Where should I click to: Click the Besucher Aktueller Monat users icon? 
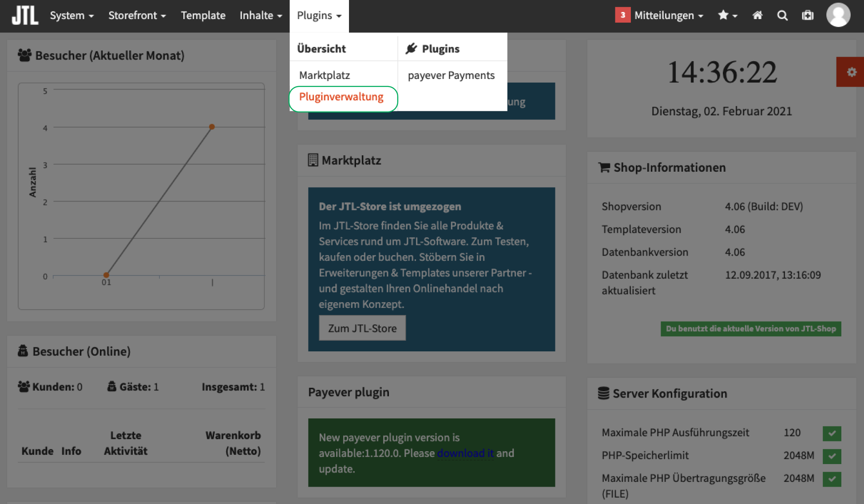tap(24, 55)
